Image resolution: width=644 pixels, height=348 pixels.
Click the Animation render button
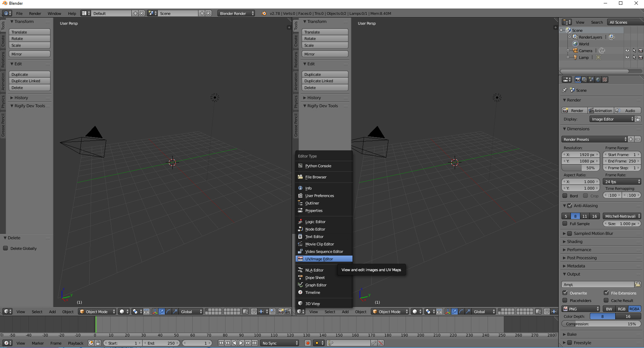pos(601,110)
